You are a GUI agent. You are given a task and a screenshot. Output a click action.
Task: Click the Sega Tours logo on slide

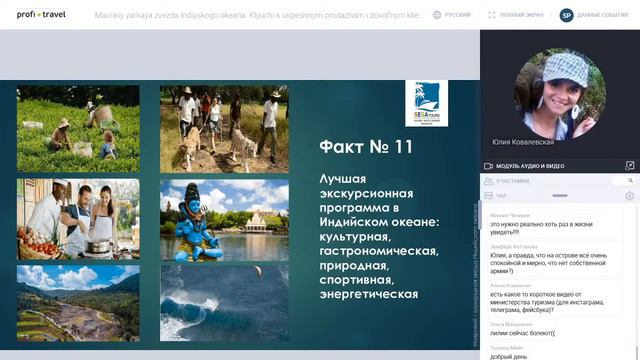(x=426, y=103)
